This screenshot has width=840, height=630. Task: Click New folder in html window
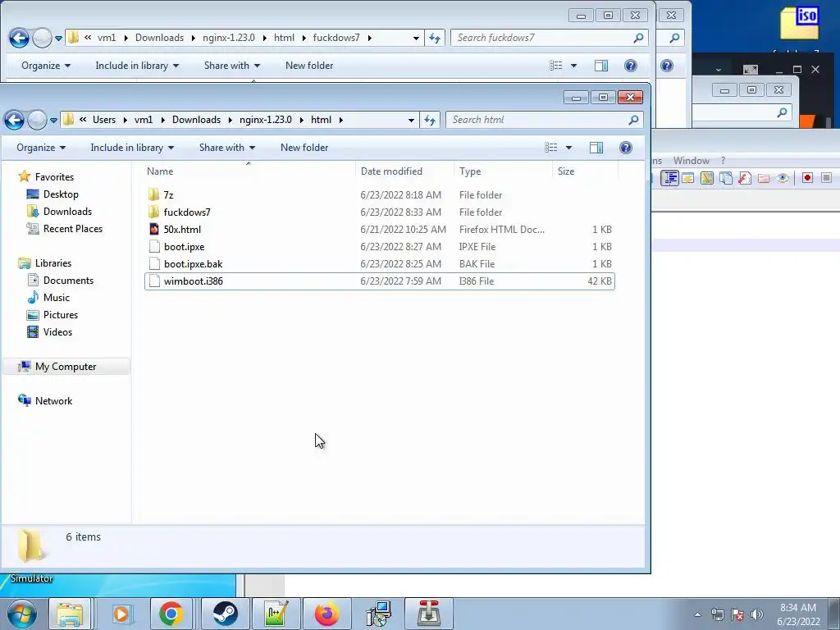(304, 148)
